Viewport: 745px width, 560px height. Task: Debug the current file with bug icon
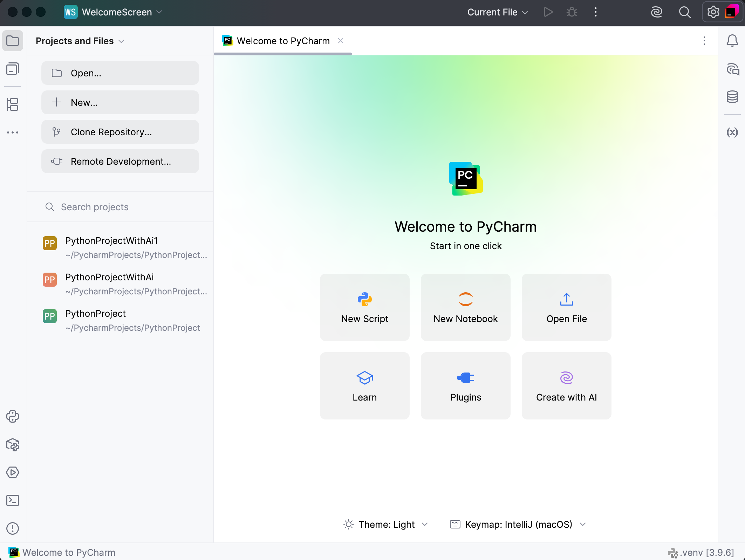pyautogui.click(x=572, y=12)
